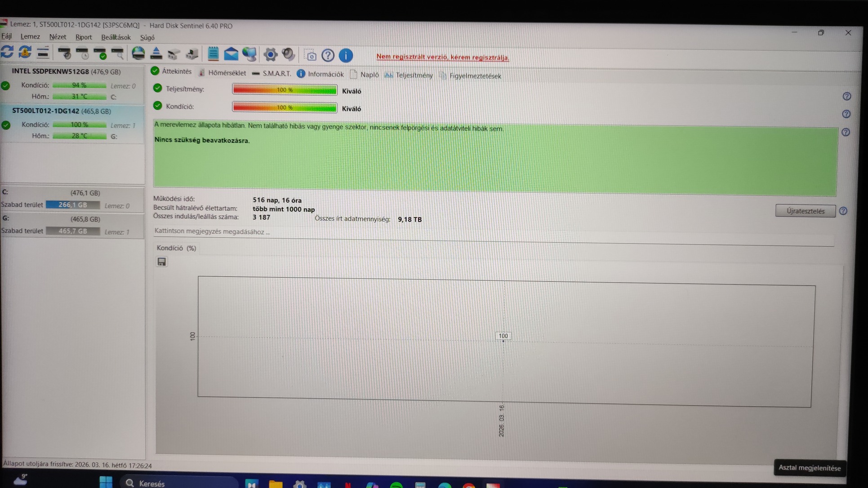The height and width of the screenshot is (488, 868).
Task: Click the unregistered version registration link
Action: (442, 57)
